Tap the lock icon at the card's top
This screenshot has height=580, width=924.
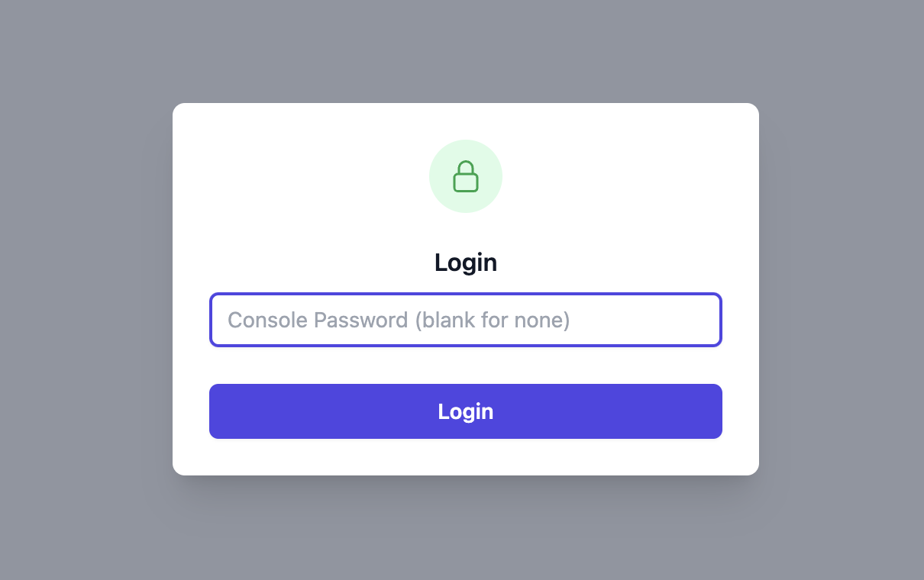pos(466,176)
